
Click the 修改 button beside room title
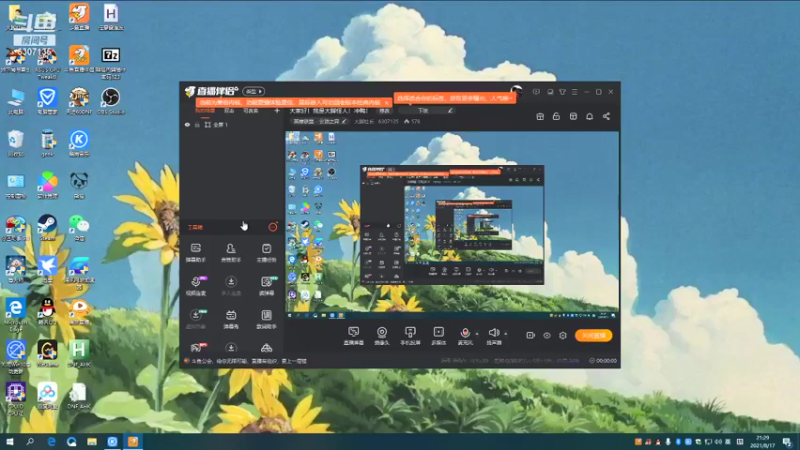pyautogui.click(x=385, y=111)
